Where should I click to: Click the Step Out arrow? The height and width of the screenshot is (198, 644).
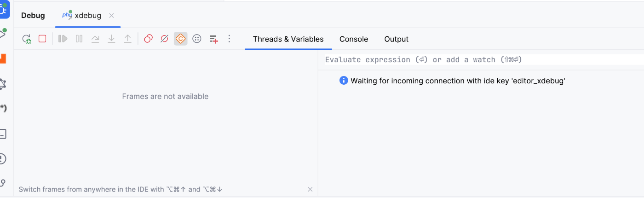127,39
